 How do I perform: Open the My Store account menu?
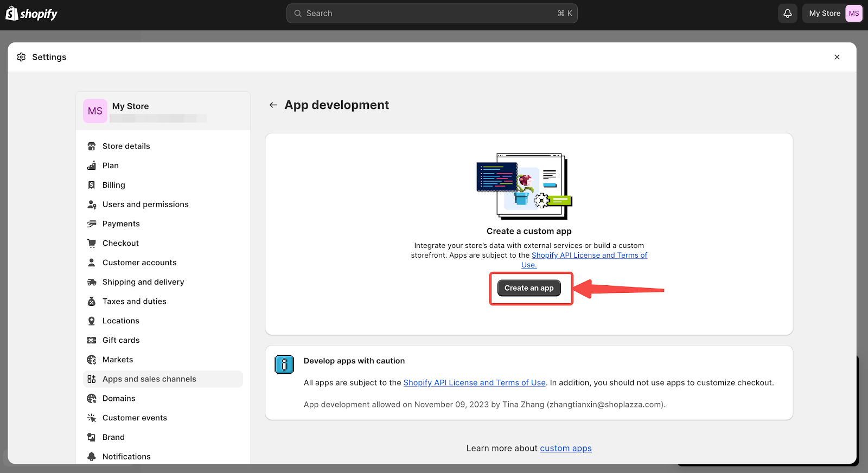tap(832, 14)
